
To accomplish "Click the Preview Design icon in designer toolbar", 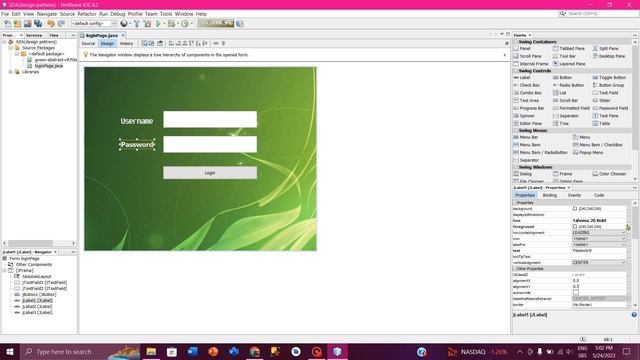I will 160,43.
